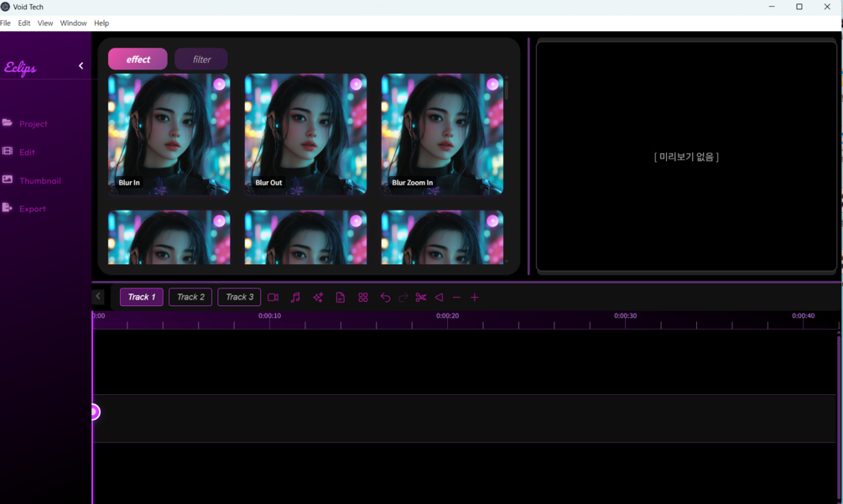
Task: Open the Window menu
Action: (73, 23)
